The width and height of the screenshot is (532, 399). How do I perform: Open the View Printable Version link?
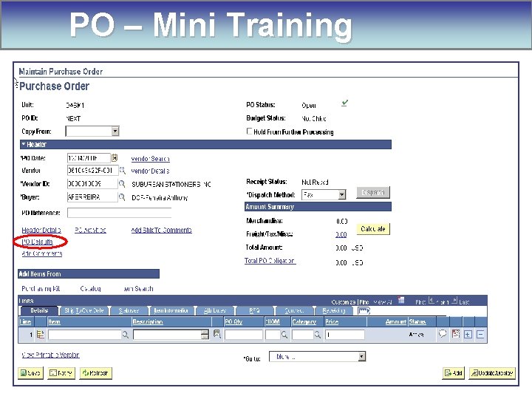(50, 355)
